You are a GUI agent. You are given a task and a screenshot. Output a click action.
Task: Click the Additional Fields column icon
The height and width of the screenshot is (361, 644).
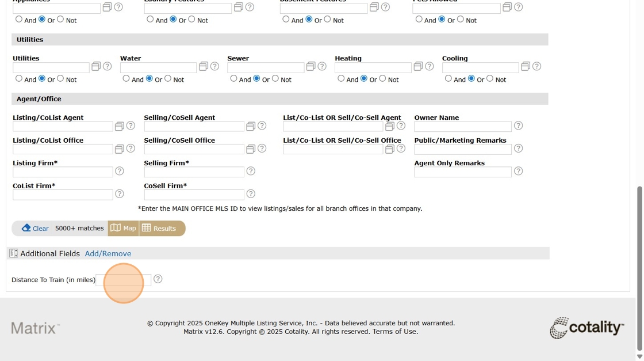coord(13,253)
